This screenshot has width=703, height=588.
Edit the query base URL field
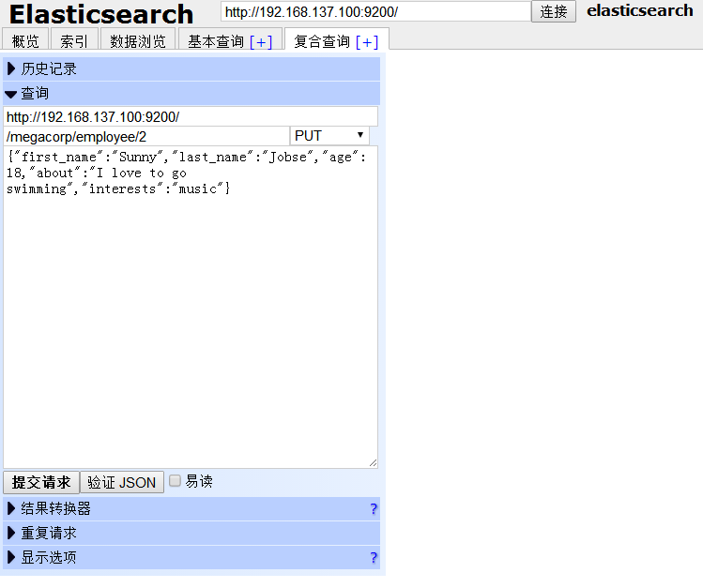pos(191,117)
